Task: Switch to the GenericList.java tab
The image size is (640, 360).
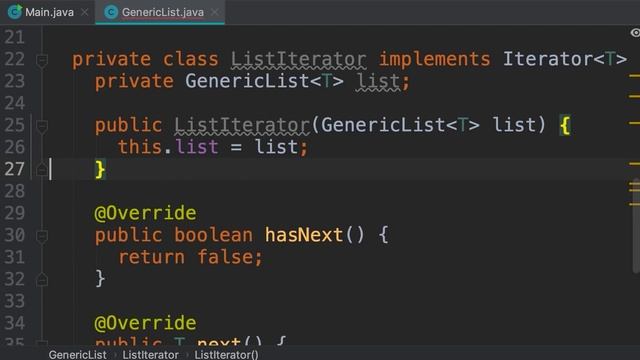Action: [x=163, y=12]
